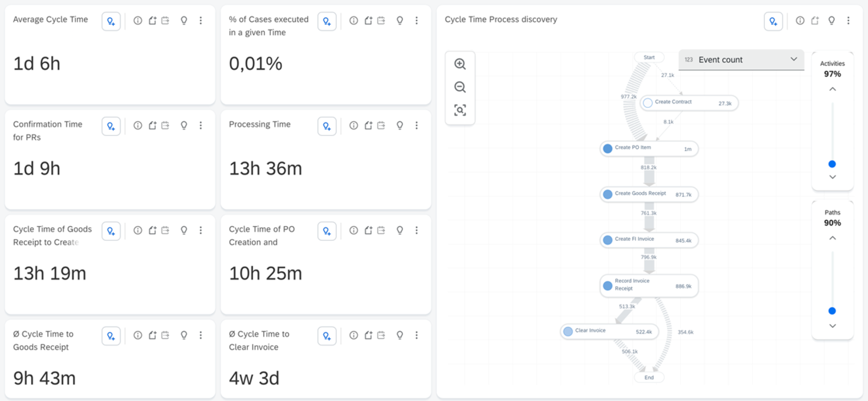Click the fit-to-view magnifier icon
The height and width of the screenshot is (401, 868).
coord(460,110)
